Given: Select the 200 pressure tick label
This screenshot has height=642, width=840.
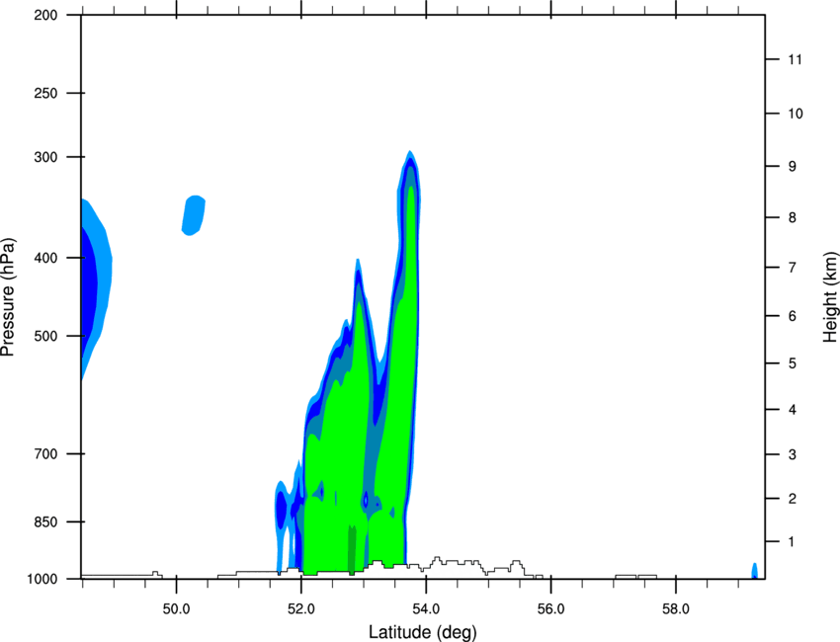Looking at the screenshot, I should [45, 15].
